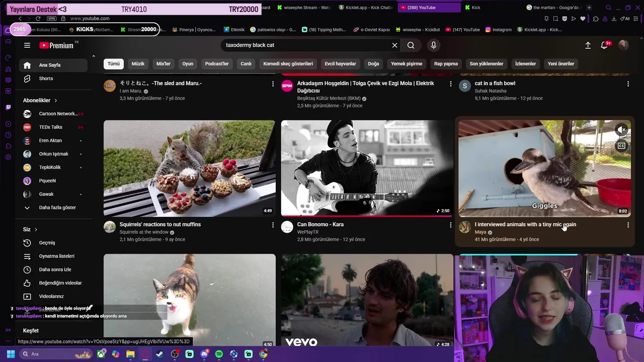Open Beğendiğim videolar list

(54, 283)
